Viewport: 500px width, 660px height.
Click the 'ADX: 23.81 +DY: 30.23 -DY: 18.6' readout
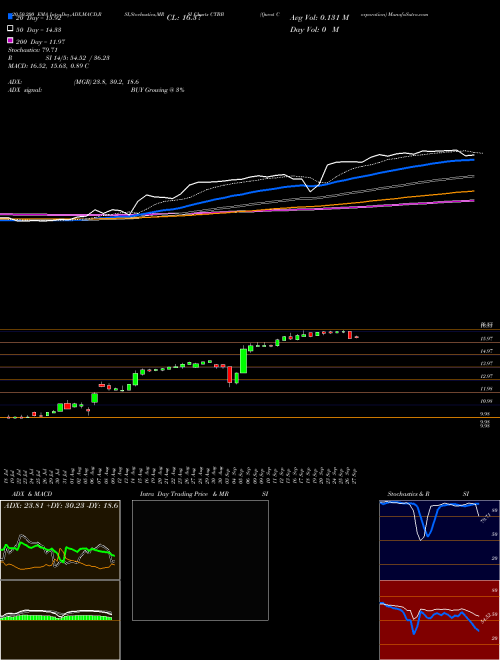61,505
